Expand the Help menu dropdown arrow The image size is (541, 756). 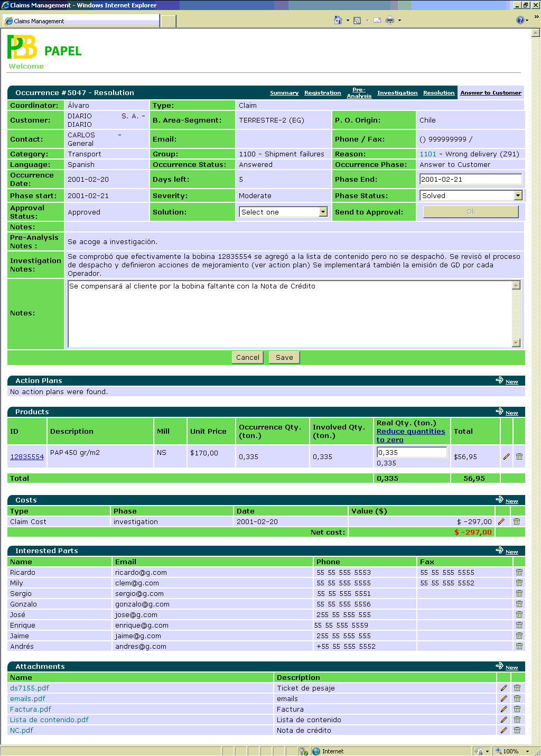(528, 21)
